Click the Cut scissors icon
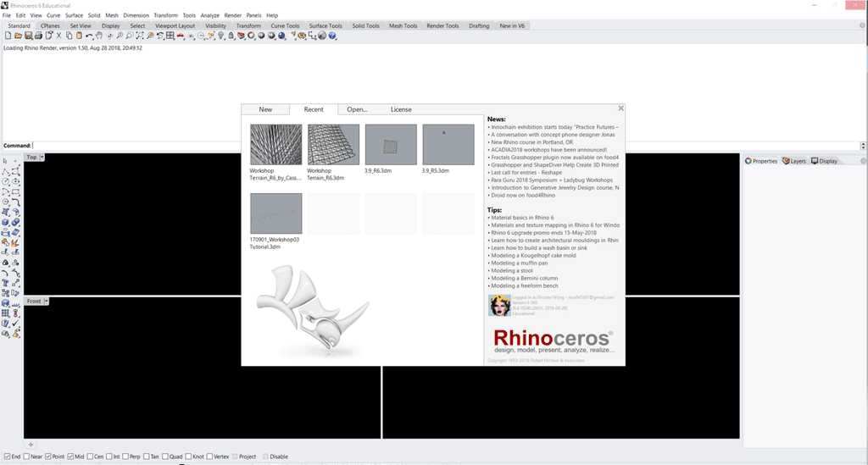Viewport: 868px width, 465px height. (58, 36)
